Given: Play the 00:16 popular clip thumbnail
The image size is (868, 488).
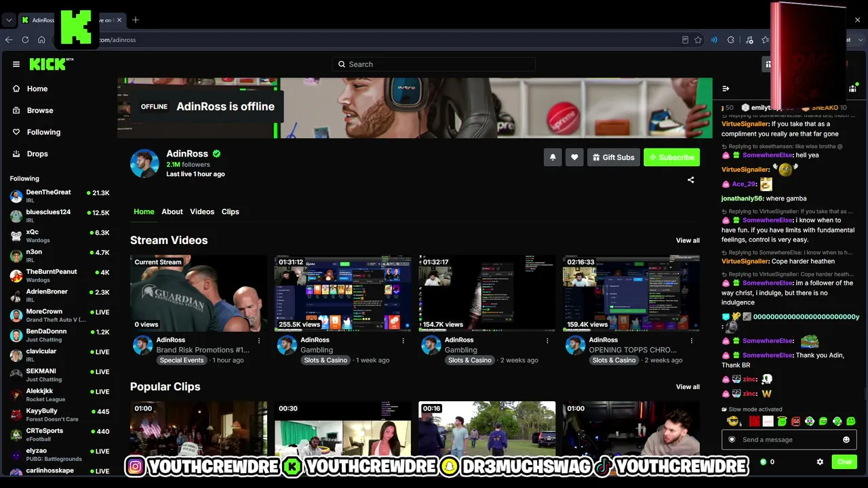Looking at the screenshot, I should (487, 429).
